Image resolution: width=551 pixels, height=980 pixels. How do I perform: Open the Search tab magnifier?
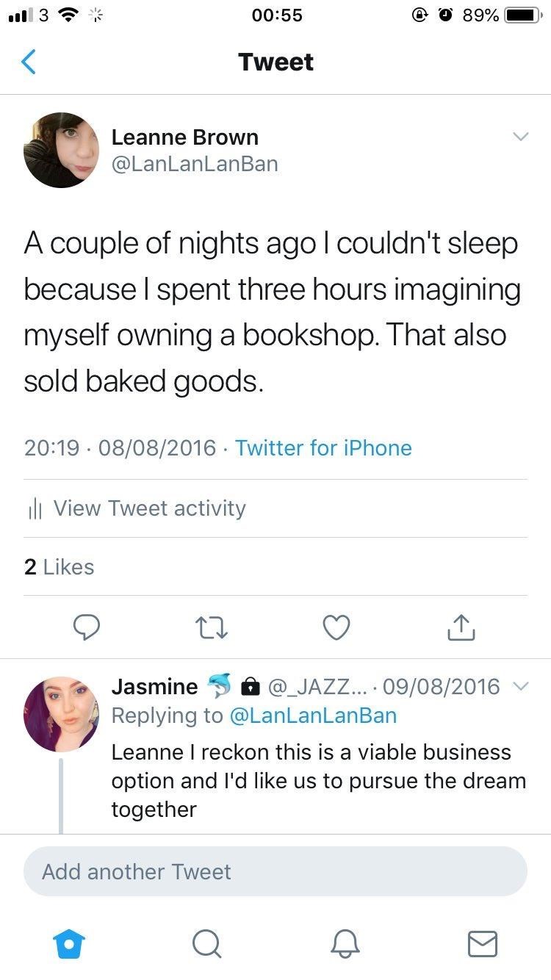coord(207,943)
